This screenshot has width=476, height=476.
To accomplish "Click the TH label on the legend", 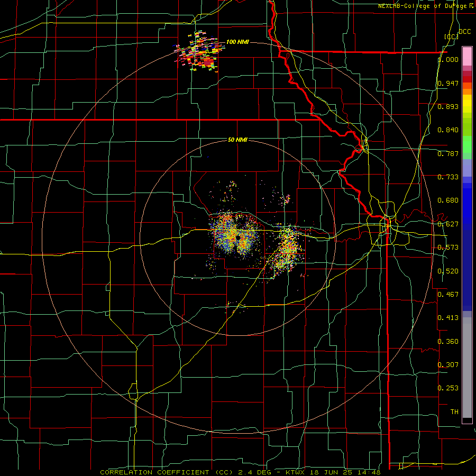I will [x=454, y=412].
